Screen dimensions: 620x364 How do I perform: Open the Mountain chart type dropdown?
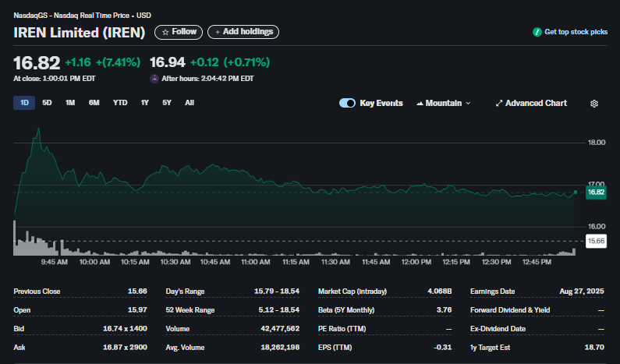pyautogui.click(x=443, y=103)
